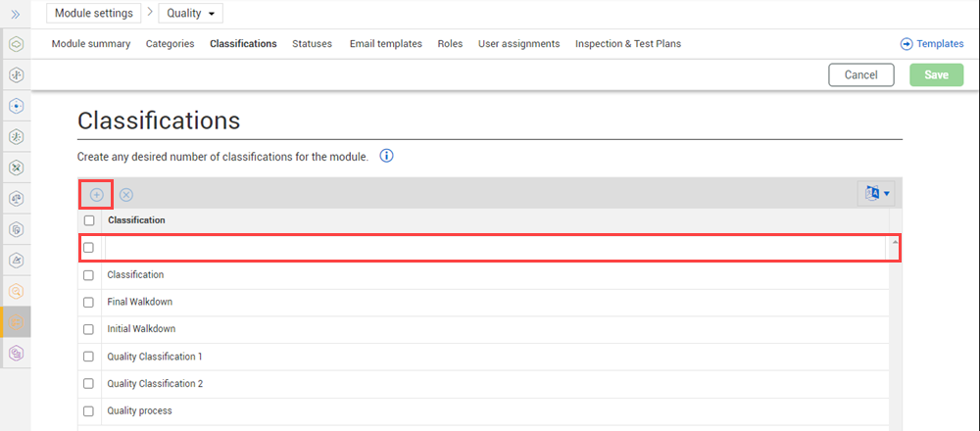Expand the left sidebar with double chevron

[x=16, y=14]
